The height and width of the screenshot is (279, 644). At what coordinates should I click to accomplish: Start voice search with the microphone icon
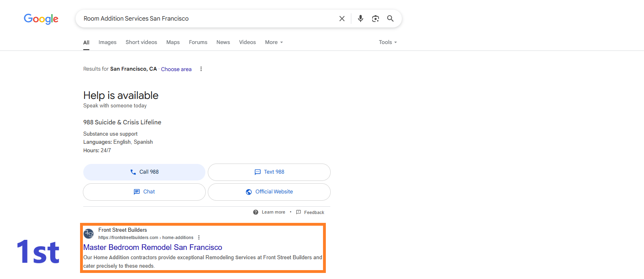(361, 19)
